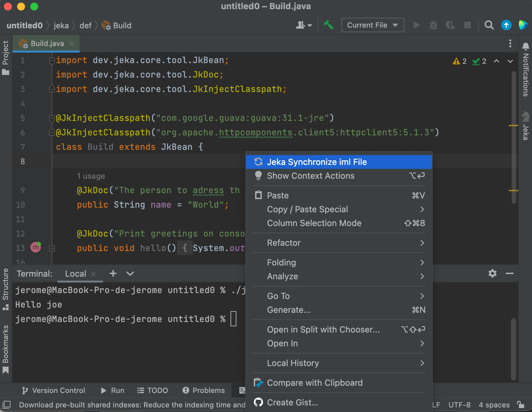Select Jeka Synchronize iml File menu item

[x=339, y=162]
